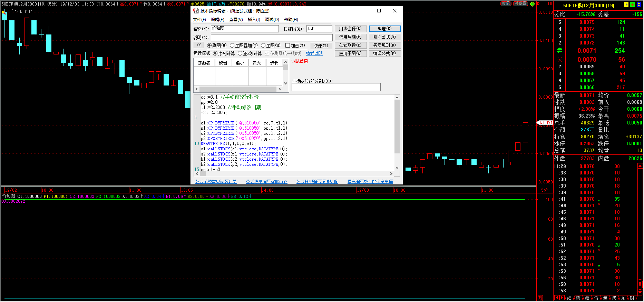644x302 pixels.
Task: Open 公式模型编写客服中心 link
Action: click(266, 182)
